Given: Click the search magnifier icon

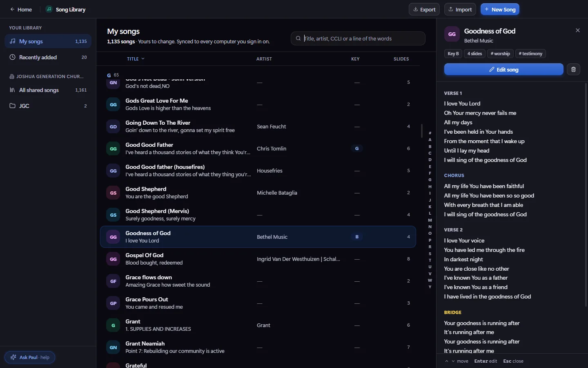Looking at the screenshot, I should pos(298,38).
